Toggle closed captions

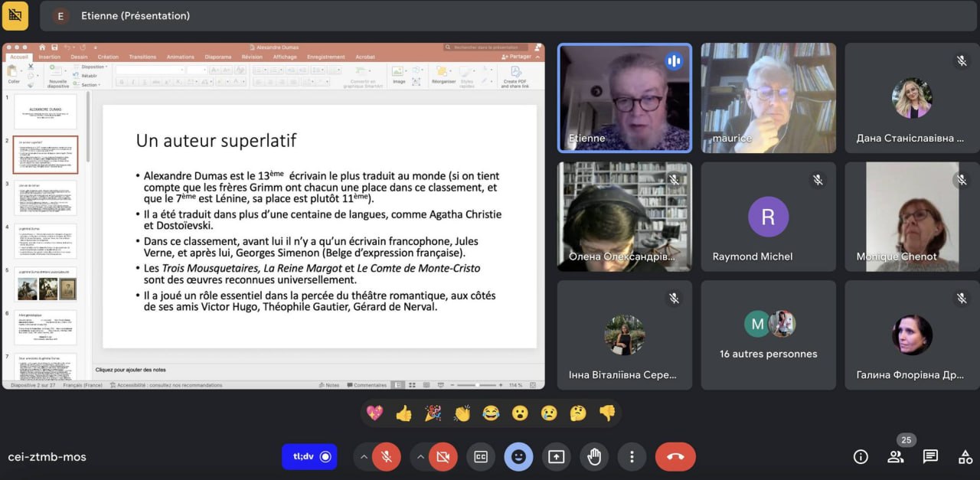481,457
